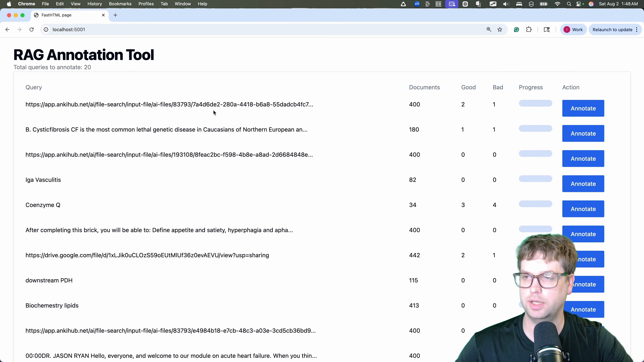Open Chrome extensions puzzle icon
The height and width of the screenshot is (362, 644).
pyautogui.click(x=529, y=29)
